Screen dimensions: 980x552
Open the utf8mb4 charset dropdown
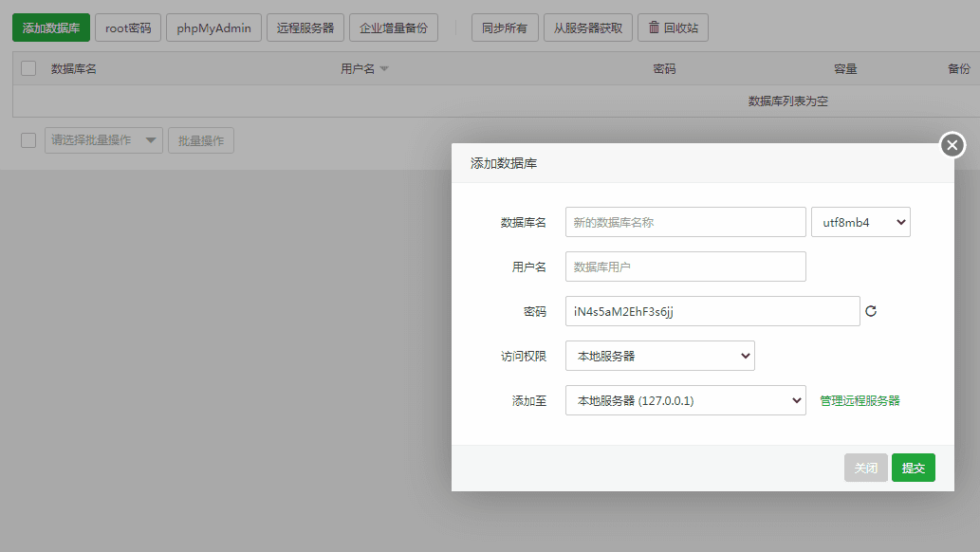(860, 221)
